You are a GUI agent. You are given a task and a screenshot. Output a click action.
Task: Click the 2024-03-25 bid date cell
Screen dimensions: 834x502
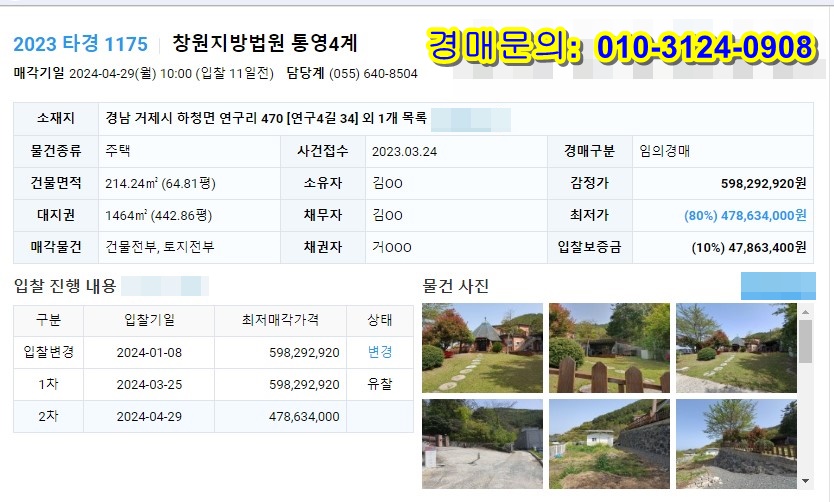[149, 384]
